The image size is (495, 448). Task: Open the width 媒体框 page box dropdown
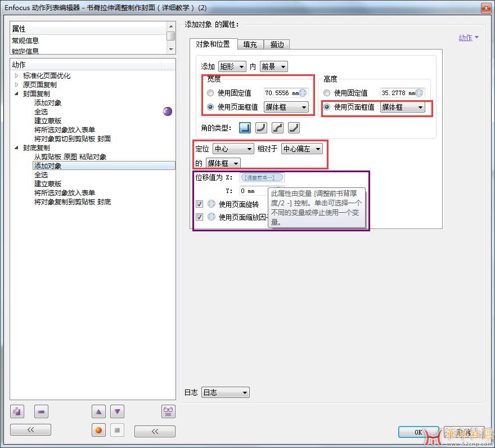(x=286, y=107)
